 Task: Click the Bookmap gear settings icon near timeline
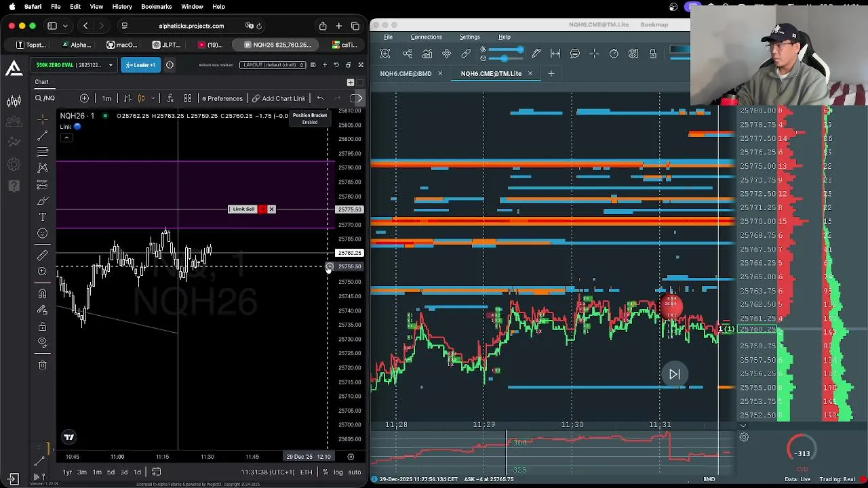744,437
